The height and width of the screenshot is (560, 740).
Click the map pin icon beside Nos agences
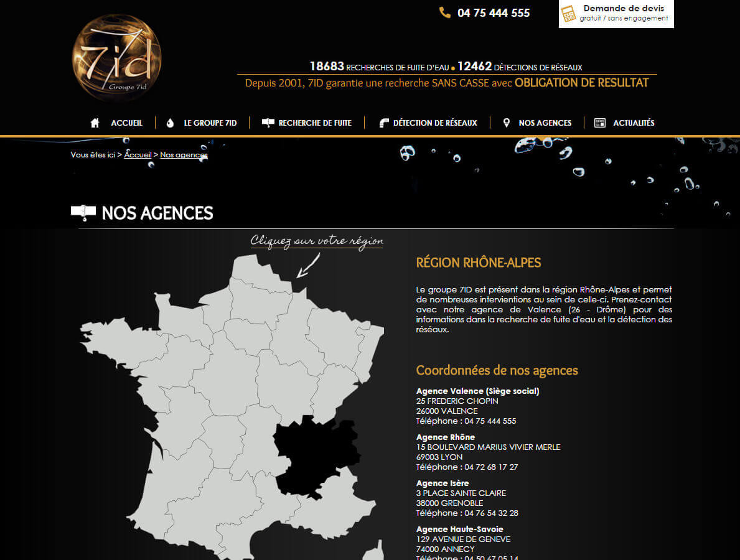coord(507,123)
